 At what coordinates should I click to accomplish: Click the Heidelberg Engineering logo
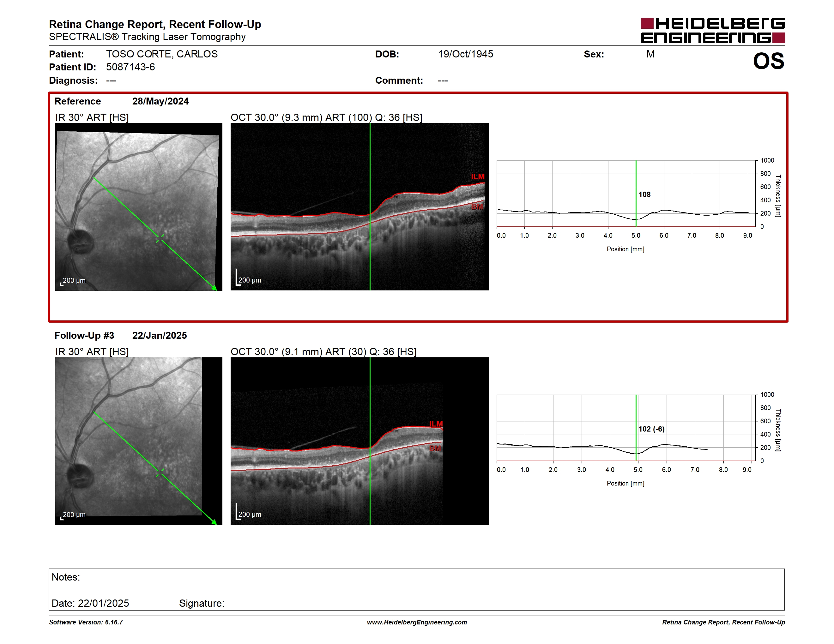pos(713,31)
